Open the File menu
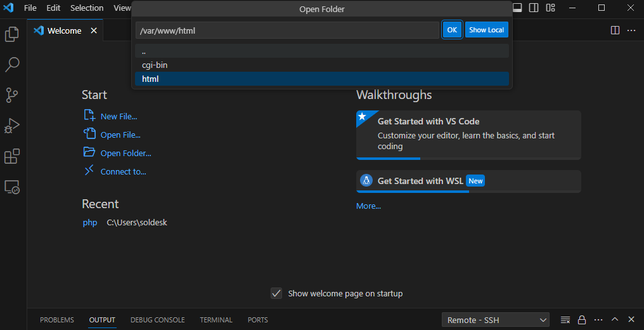The height and width of the screenshot is (330, 644). pyautogui.click(x=30, y=8)
